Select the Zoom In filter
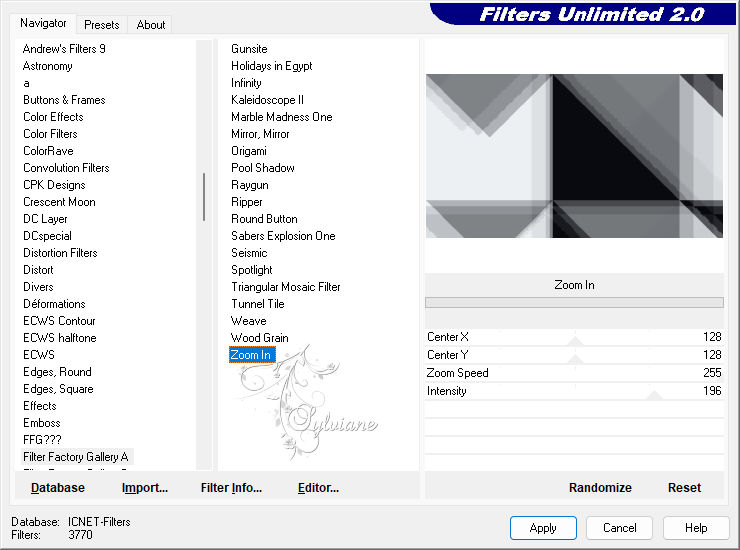740x550 pixels. (252, 355)
